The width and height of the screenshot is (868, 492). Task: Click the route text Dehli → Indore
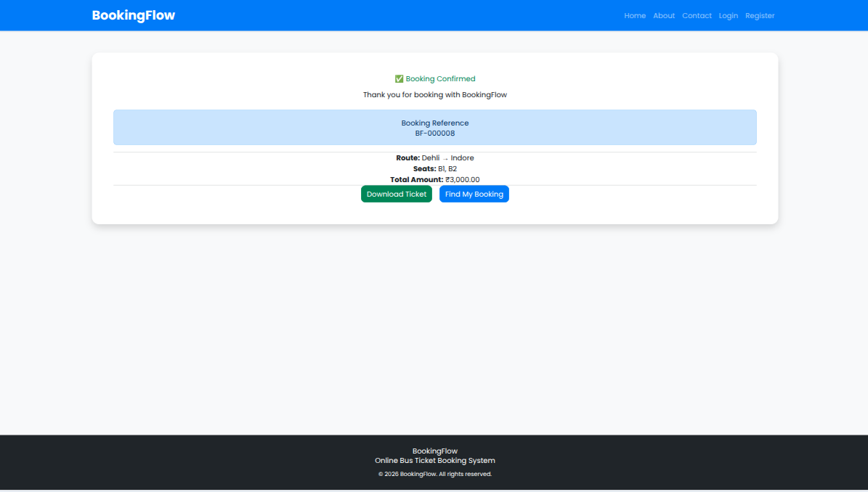tap(448, 158)
